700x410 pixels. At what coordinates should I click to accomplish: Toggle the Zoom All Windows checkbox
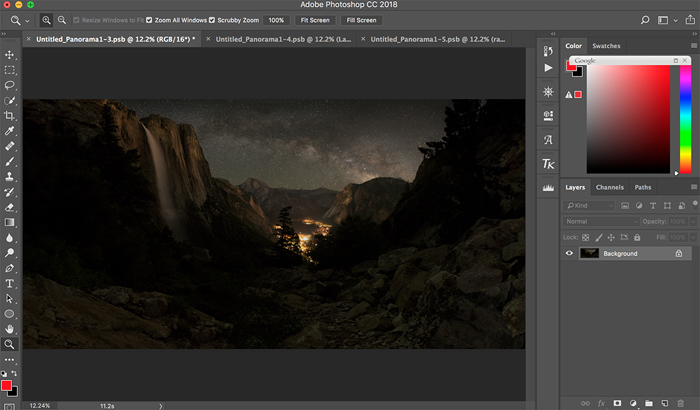point(149,20)
